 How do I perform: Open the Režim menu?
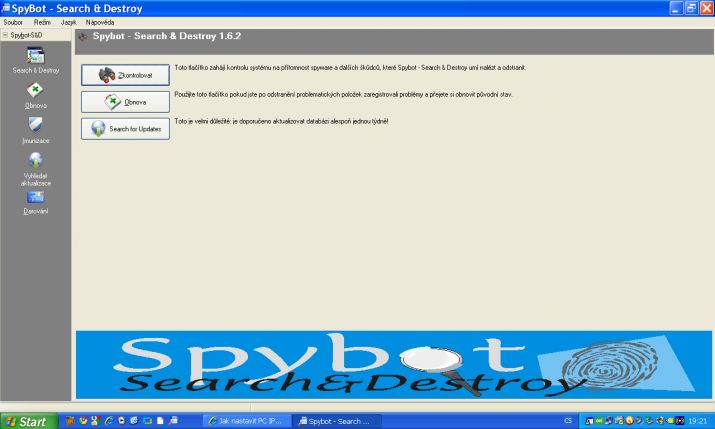click(x=42, y=22)
